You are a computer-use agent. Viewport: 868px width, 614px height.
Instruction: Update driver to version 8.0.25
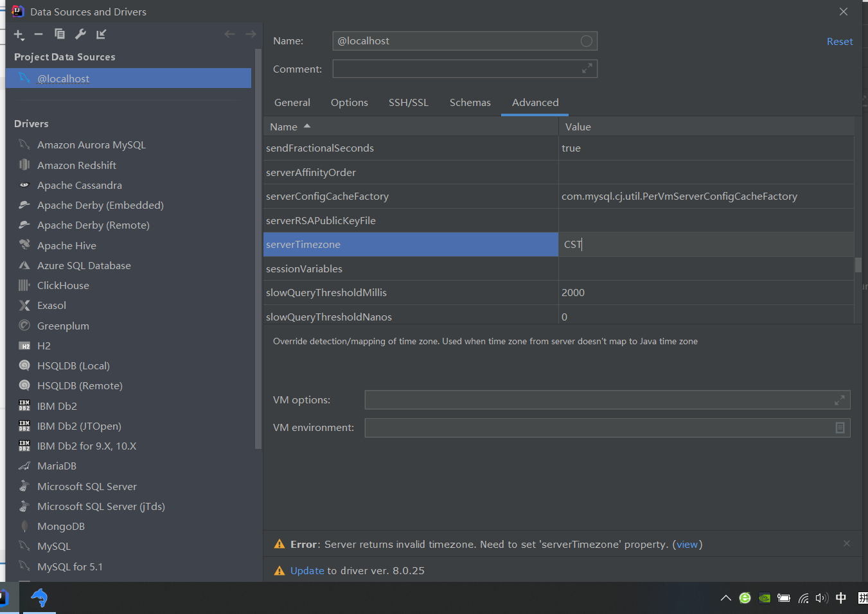coord(307,570)
